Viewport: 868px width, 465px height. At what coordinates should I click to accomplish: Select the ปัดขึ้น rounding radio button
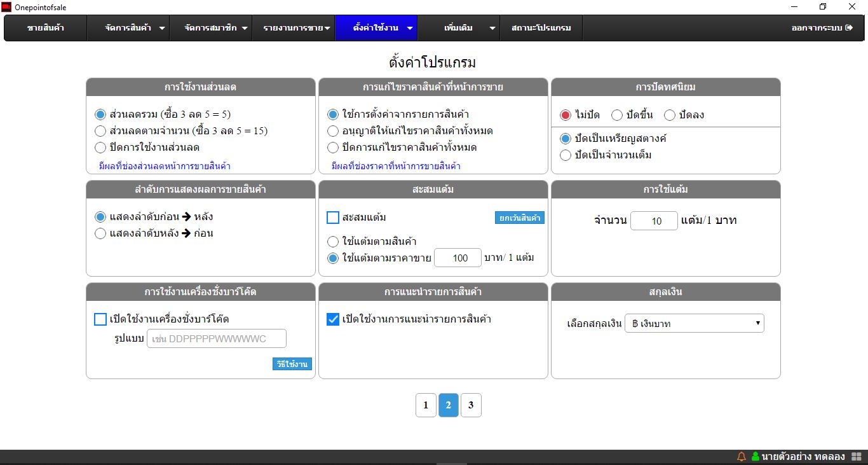point(616,115)
